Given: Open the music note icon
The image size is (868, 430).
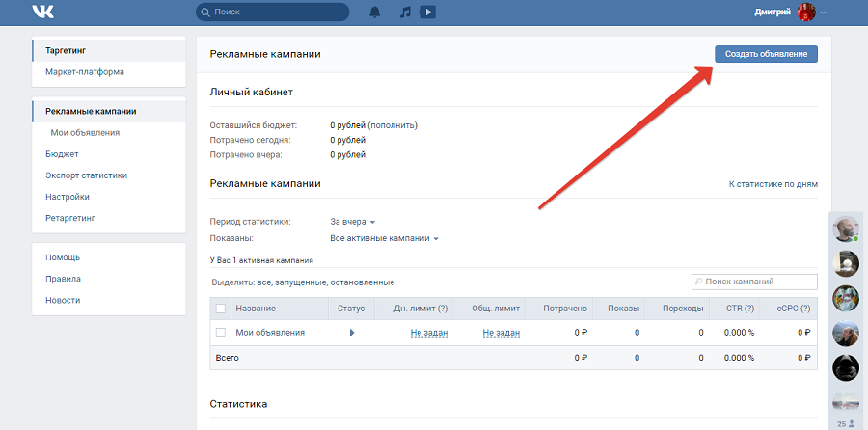Looking at the screenshot, I should tap(405, 13).
